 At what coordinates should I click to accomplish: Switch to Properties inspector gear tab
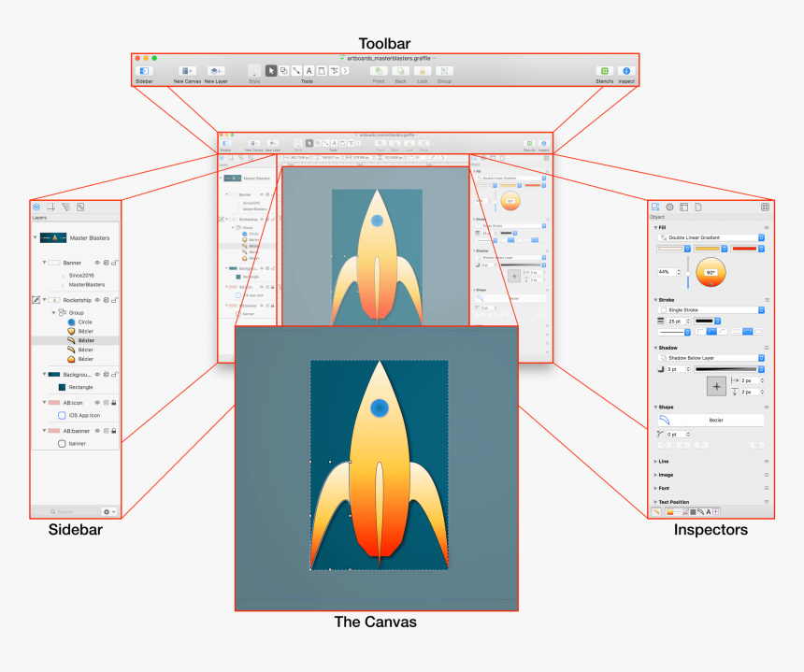(x=669, y=207)
